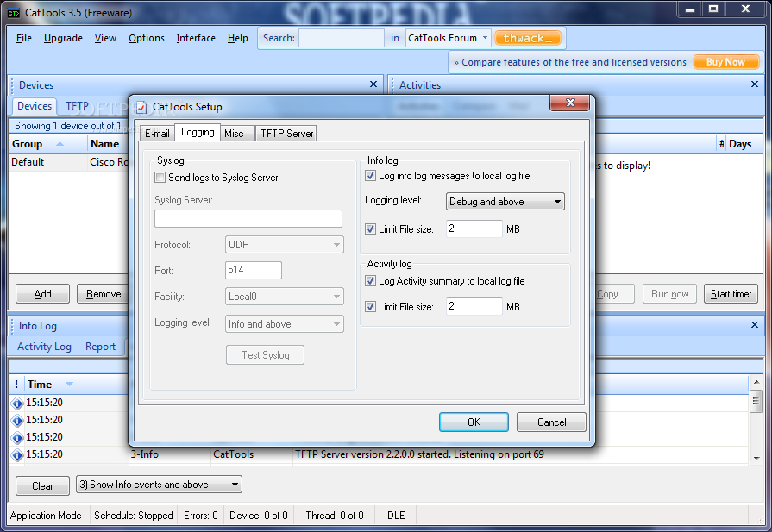This screenshot has height=532, width=772.
Task: Toggle Log Activity summary to local log file
Action: [370, 281]
